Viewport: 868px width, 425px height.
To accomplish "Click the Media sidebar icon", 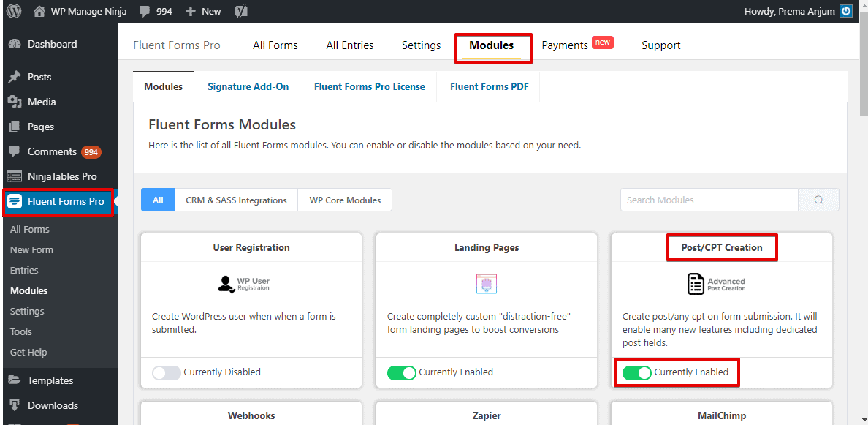I will coord(15,102).
